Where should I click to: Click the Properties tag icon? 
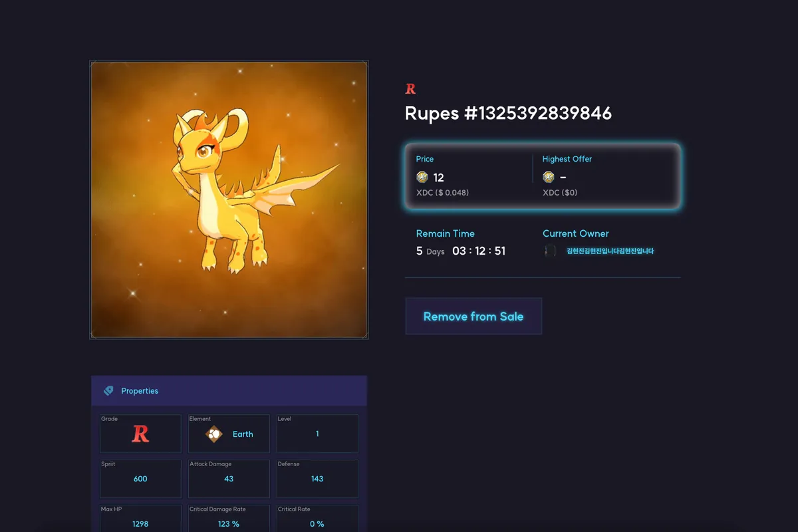coord(108,391)
